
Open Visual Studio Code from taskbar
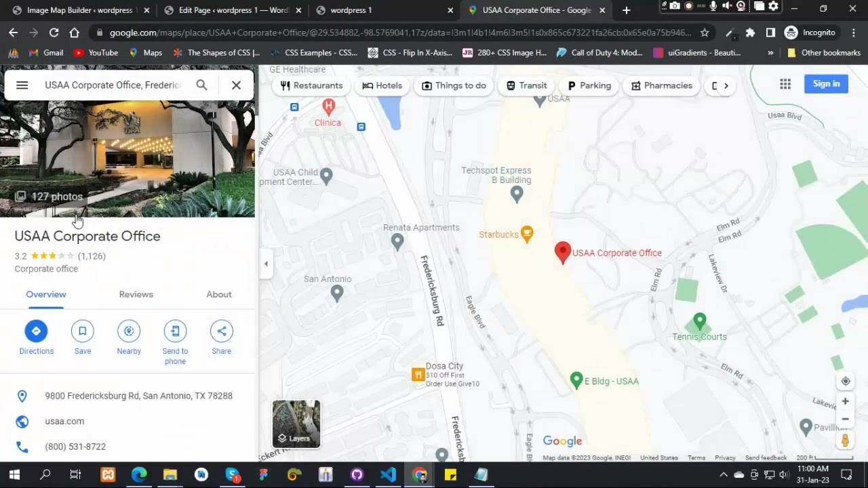point(388,474)
